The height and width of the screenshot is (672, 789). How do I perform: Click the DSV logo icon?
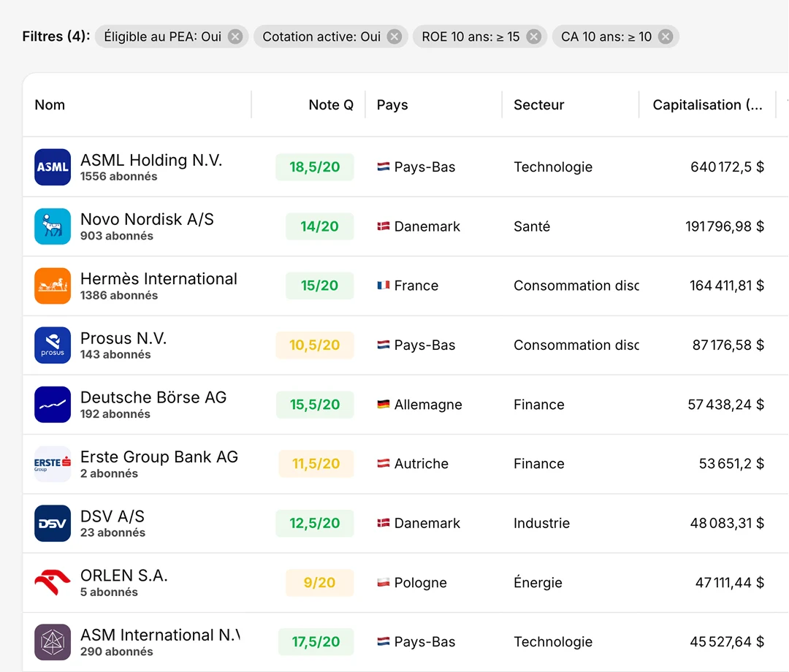pos(53,523)
